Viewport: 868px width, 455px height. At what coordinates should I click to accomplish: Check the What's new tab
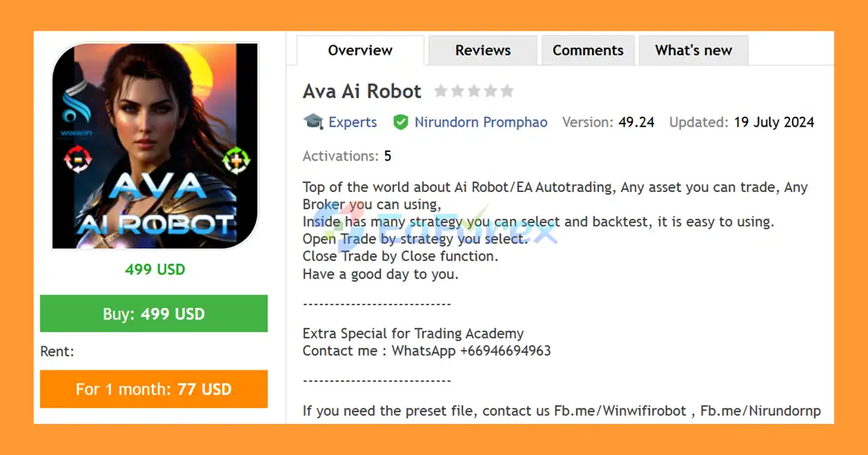click(693, 50)
